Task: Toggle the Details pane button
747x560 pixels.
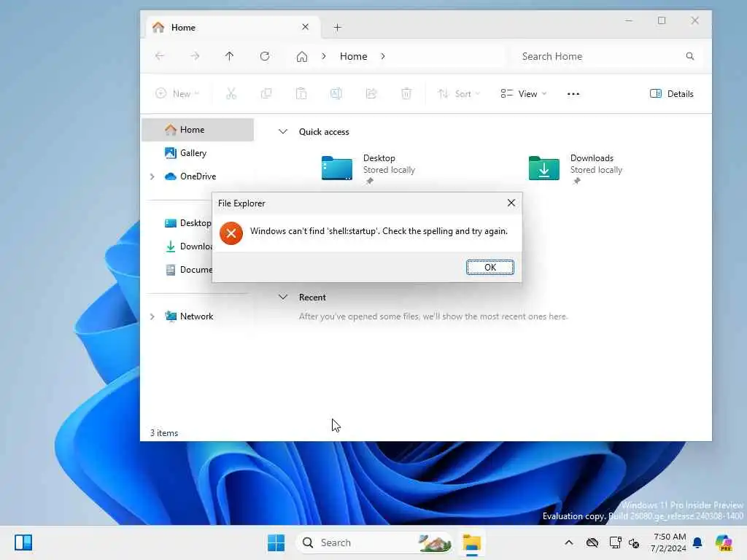Action: tap(671, 94)
